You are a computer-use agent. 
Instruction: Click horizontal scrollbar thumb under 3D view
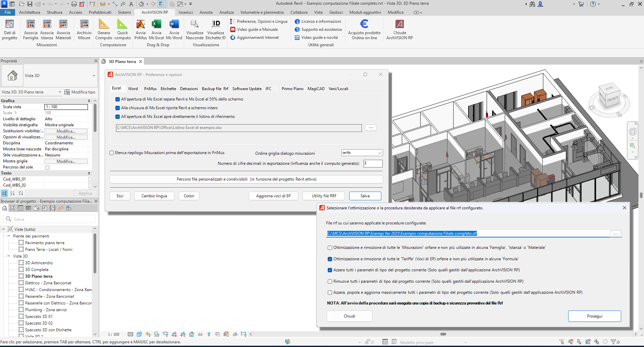coord(443,334)
